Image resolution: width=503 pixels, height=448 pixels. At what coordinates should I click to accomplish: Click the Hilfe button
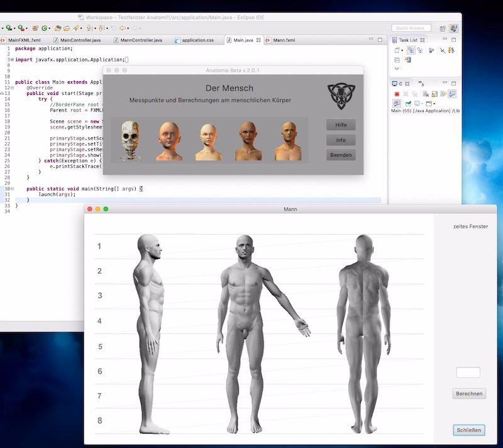(341, 125)
